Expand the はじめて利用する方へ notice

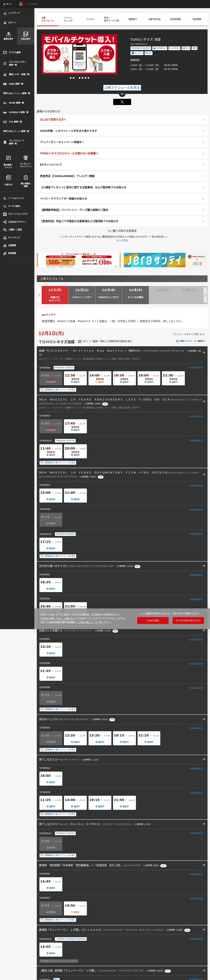point(122,119)
